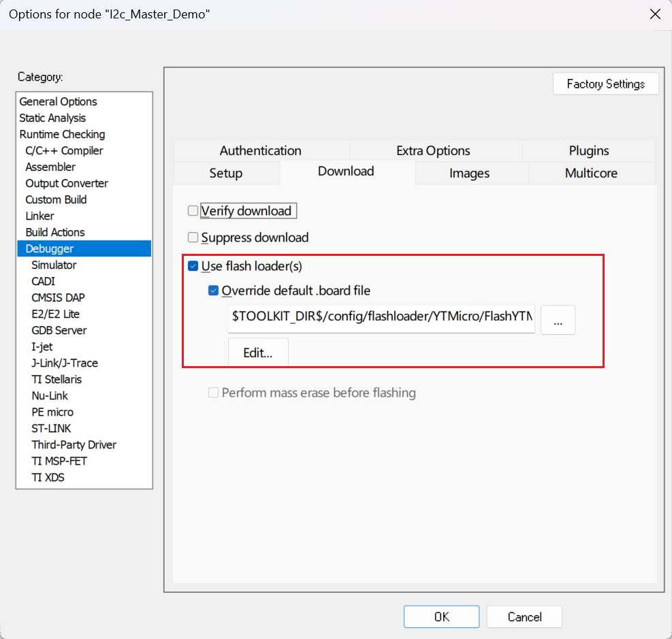
Task: Select General Options category
Action: (x=58, y=101)
